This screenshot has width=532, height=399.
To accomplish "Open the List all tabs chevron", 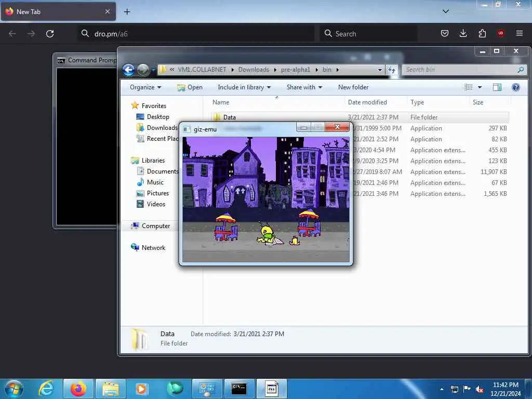I will [445, 11].
